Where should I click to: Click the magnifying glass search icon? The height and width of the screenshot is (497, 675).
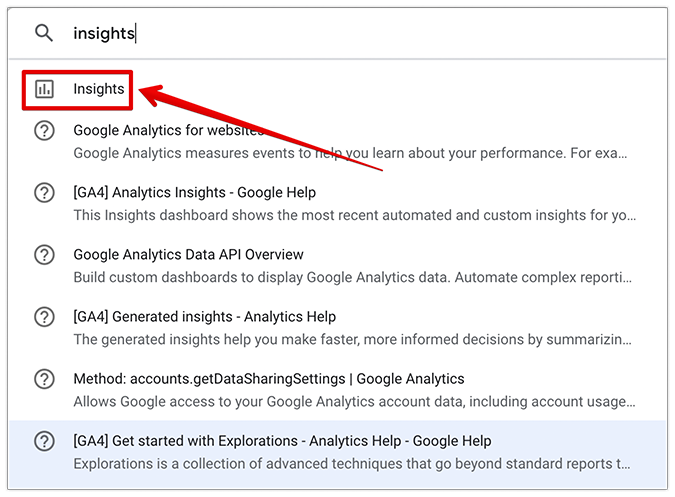(x=43, y=33)
